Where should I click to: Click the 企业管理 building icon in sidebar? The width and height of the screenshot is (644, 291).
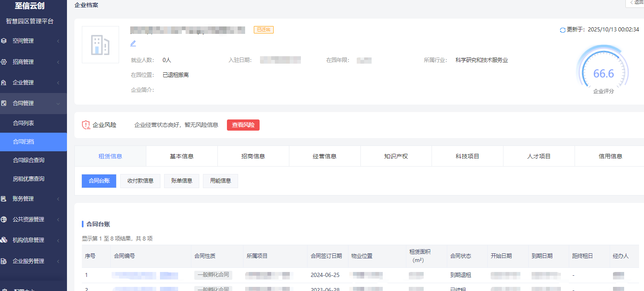click(4, 83)
